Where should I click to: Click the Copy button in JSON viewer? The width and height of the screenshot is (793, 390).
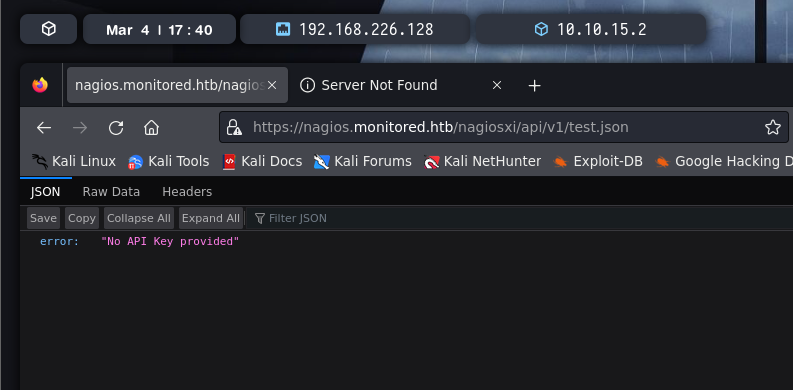point(82,218)
